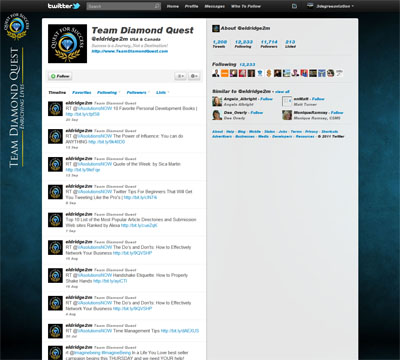Click avatar on Personal Development Books tweet
The image size is (400, 360).
coord(55,109)
